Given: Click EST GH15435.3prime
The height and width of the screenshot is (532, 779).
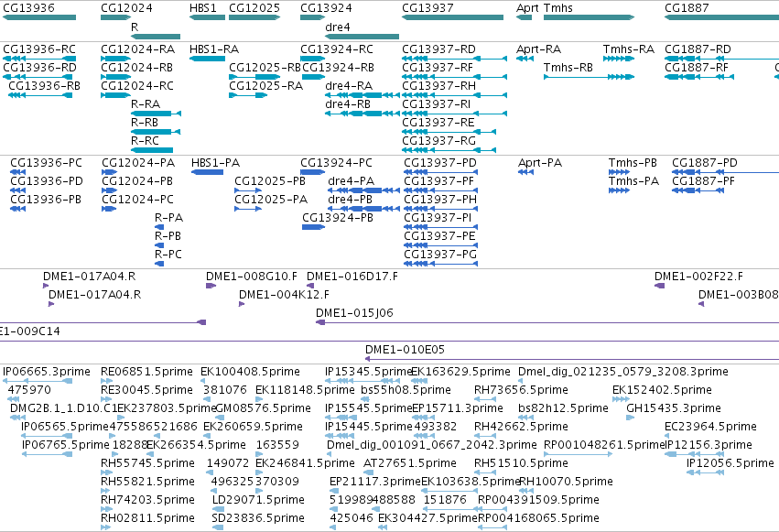Looking at the screenshot, I should click(x=631, y=418).
